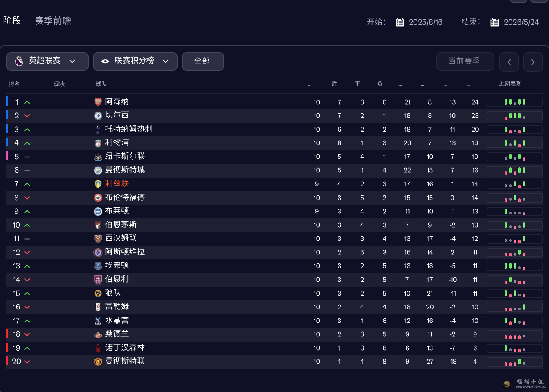The width and height of the screenshot is (549, 392).
Task: Toggle the eye icon on 联赛积分榜
Action: tap(105, 61)
